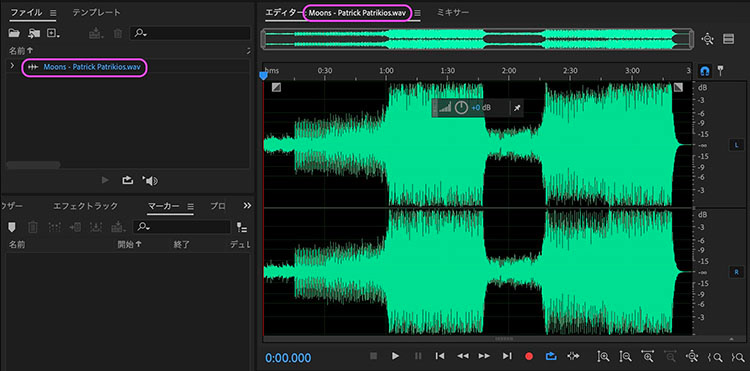Image resolution: width=750 pixels, height=371 pixels.
Task: Click the Play button in transport
Action: [395, 356]
